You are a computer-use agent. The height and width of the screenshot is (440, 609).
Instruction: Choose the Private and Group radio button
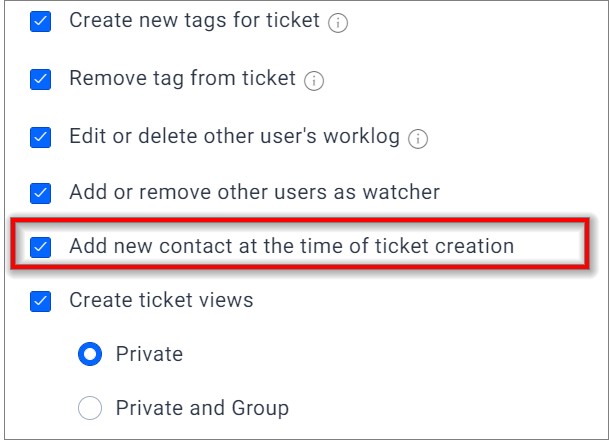tap(90, 408)
